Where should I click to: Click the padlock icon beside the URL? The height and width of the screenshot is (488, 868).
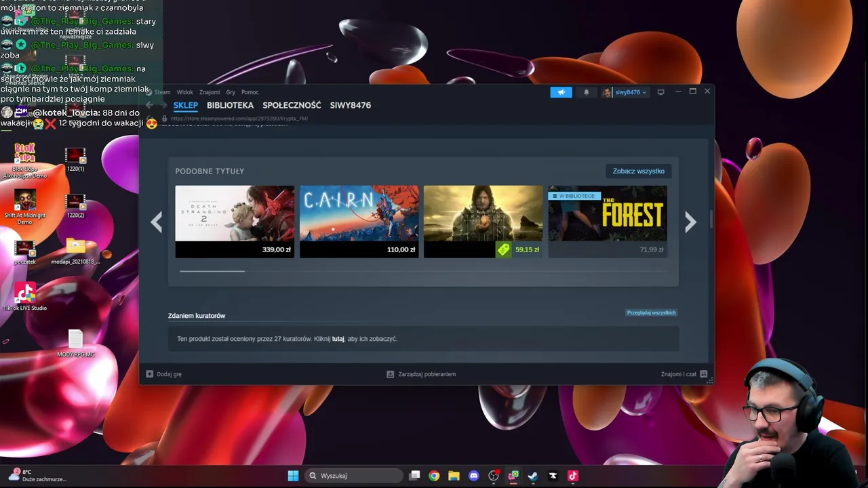click(x=164, y=119)
